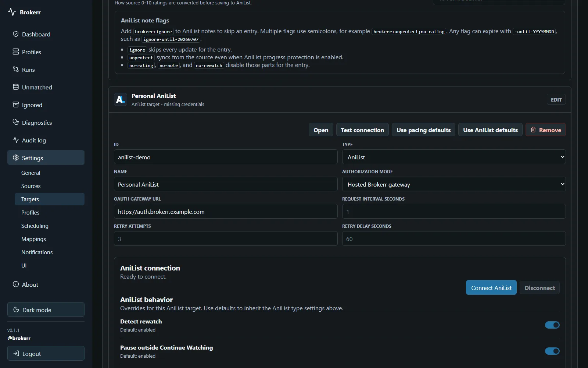Click the trash icon on Remove button
Image resolution: width=588 pixels, height=368 pixels.
tap(533, 130)
